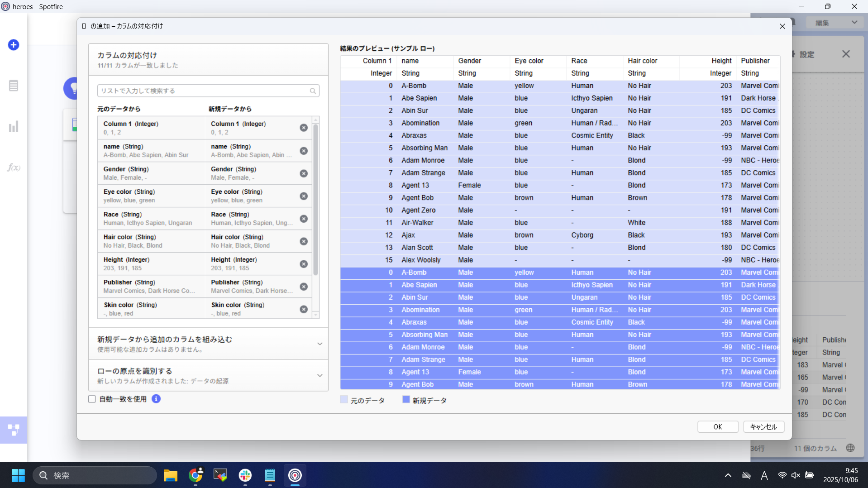Enable the 自動一致を使用 checkbox
868x488 pixels.
click(x=92, y=399)
